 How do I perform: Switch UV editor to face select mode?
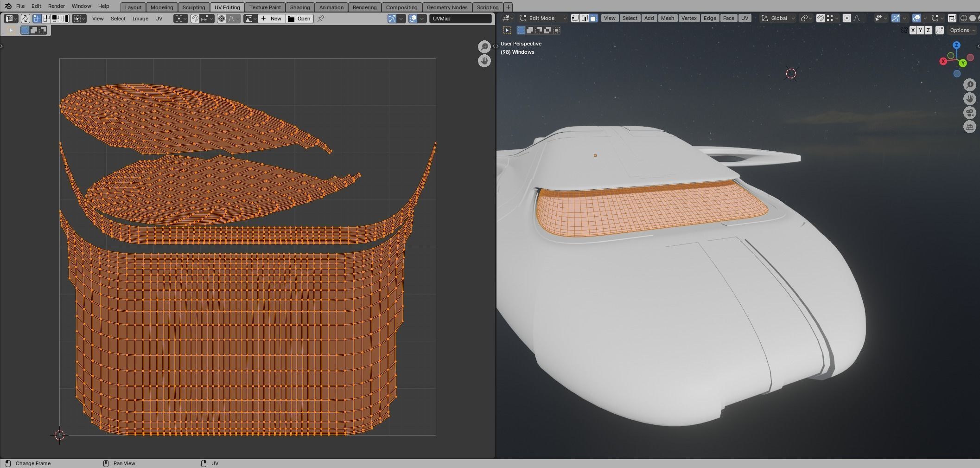(56, 19)
